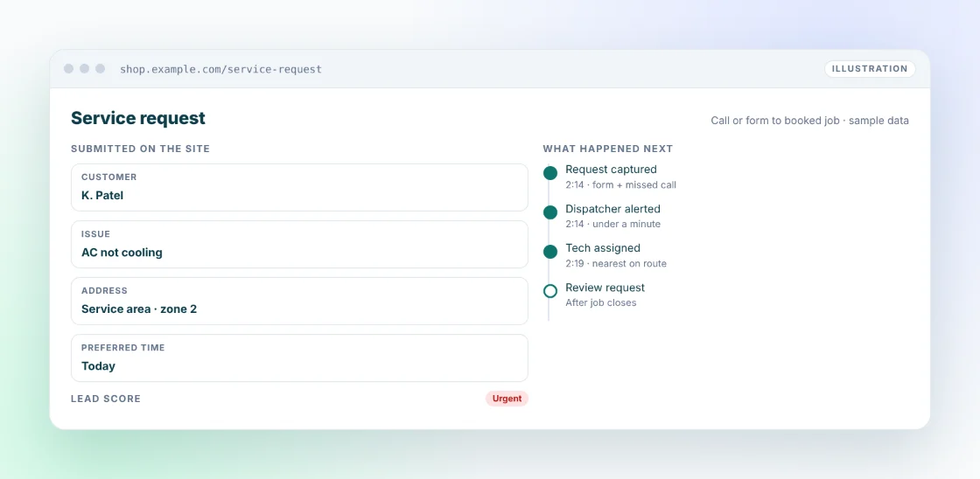Click the '2:14 · under a minute' text
Viewport: 980px width, 479px height.
pos(612,224)
